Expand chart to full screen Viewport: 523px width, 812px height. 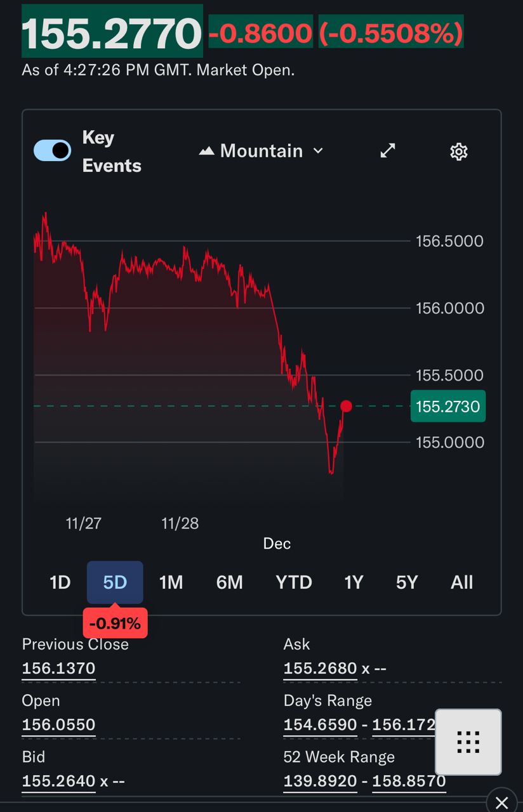(x=387, y=151)
